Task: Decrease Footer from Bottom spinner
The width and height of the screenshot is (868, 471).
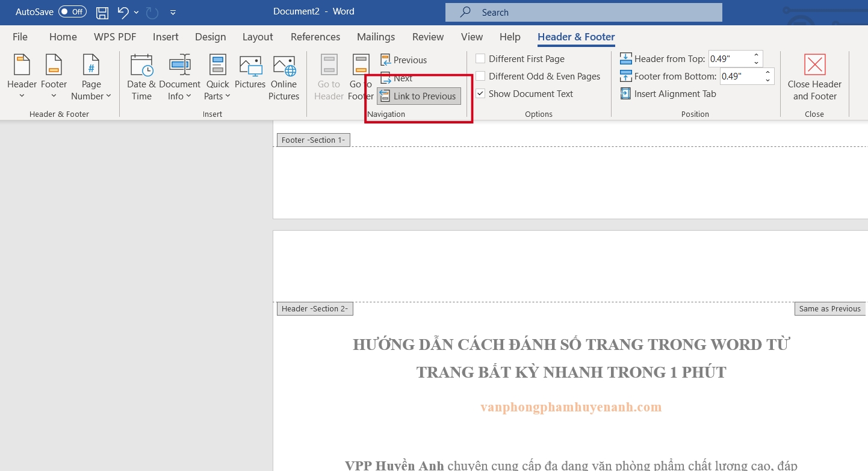Action: (768, 80)
